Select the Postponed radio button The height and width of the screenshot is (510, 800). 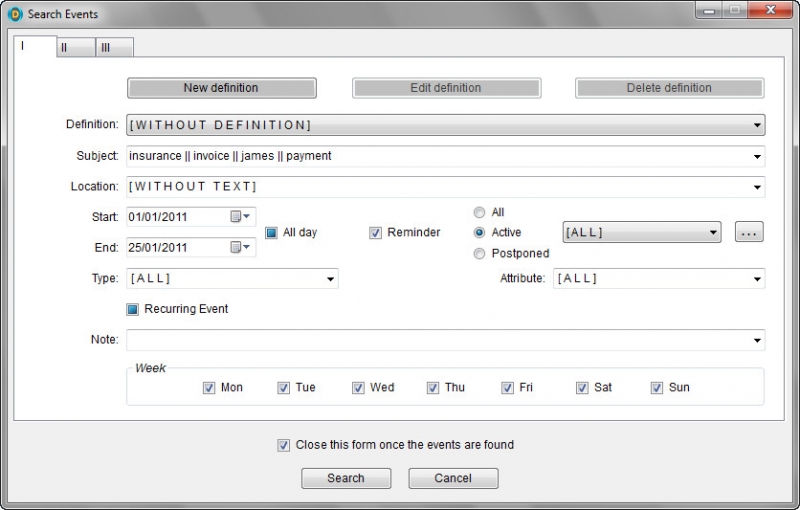click(479, 253)
